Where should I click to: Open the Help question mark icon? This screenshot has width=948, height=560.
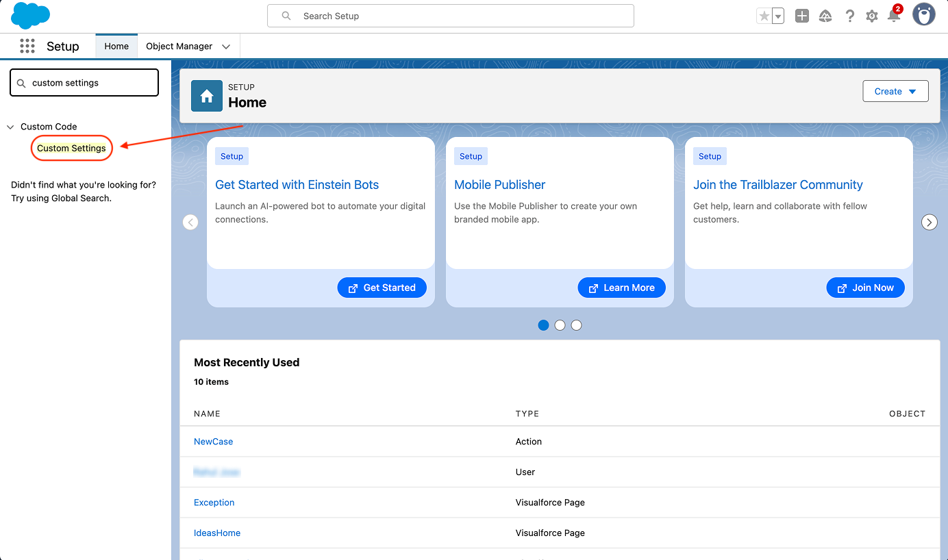click(849, 16)
